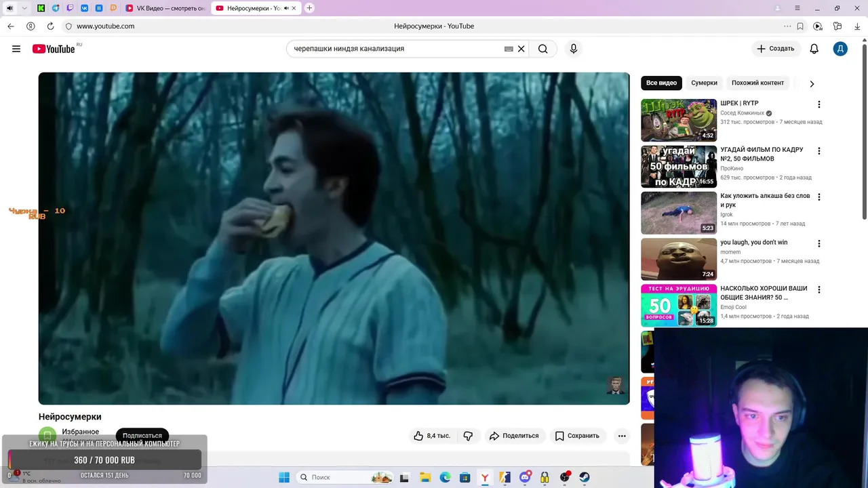Bookmark the page with bookmark icon
This screenshot has height=488, width=868.
tap(800, 26)
